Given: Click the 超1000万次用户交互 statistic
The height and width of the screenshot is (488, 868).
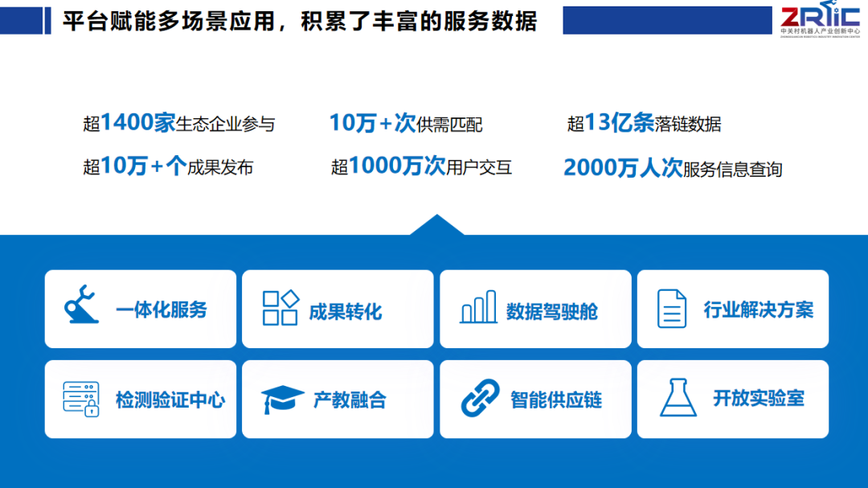Looking at the screenshot, I should (x=421, y=166).
